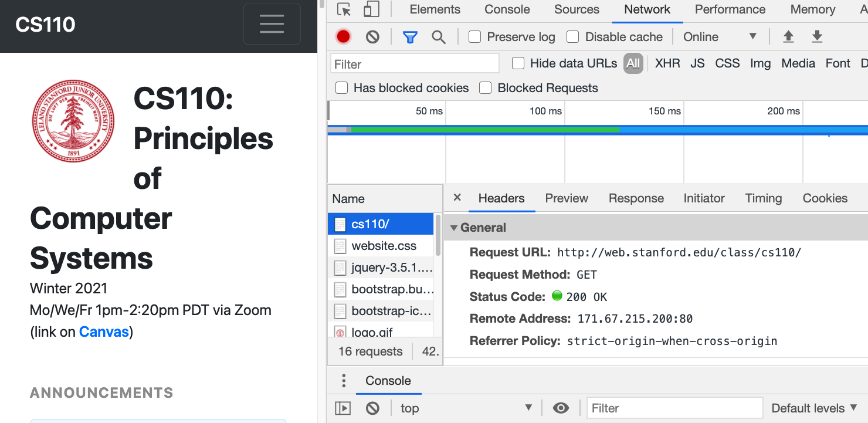Select the bootstrap-ic... request row
Viewport: 868px width, 423px height.
pyautogui.click(x=381, y=311)
